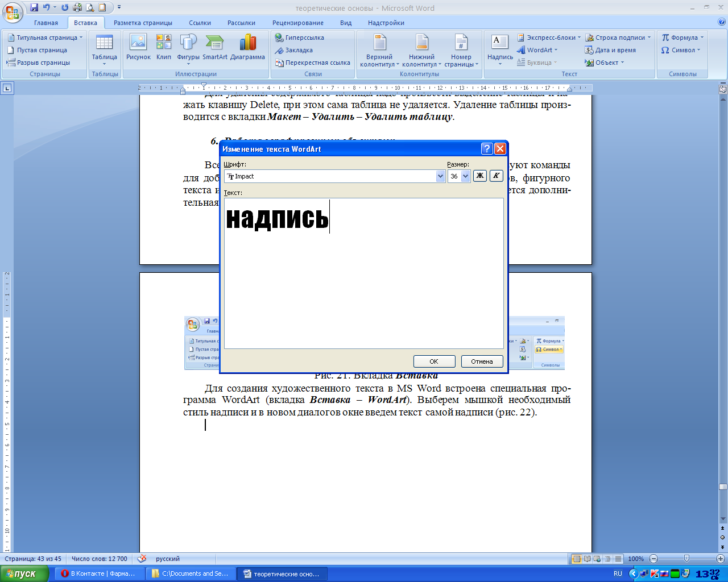The height and width of the screenshot is (582, 728).
Task: Insert a picture with the Рисунок icon
Action: pos(138,48)
